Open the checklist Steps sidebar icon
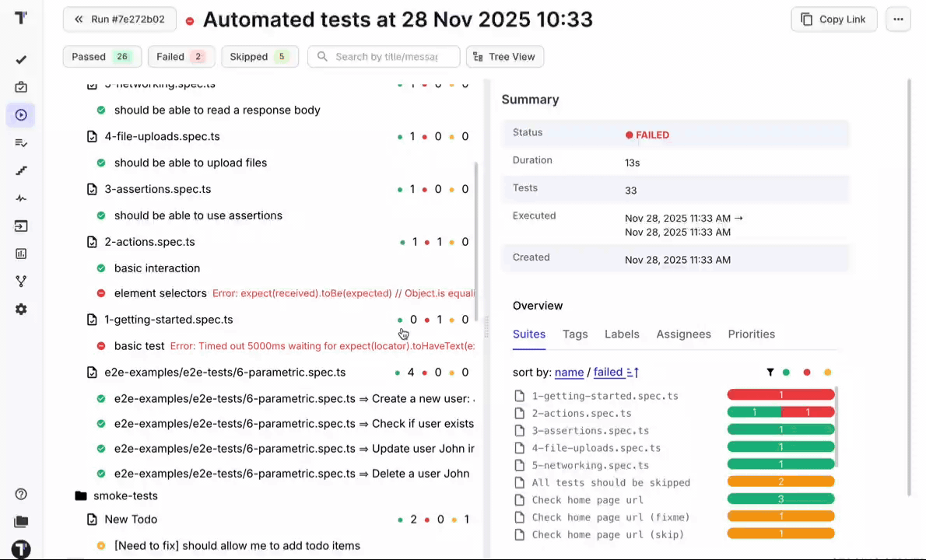This screenshot has width=926, height=560. 21,143
